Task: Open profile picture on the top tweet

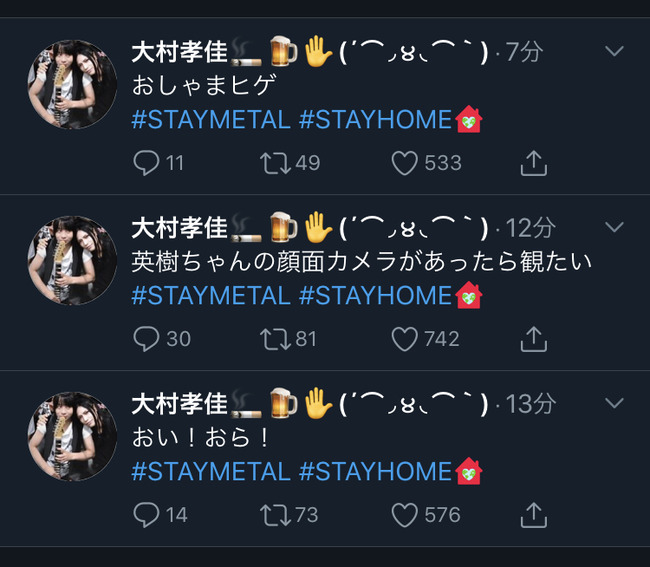Action: 72,85
